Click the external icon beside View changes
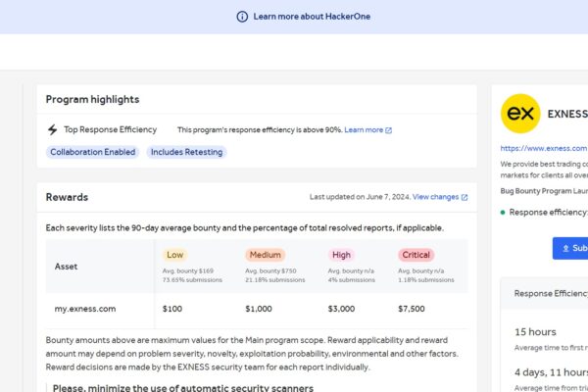The width and height of the screenshot is (588, 392). (x=465, y=197)
